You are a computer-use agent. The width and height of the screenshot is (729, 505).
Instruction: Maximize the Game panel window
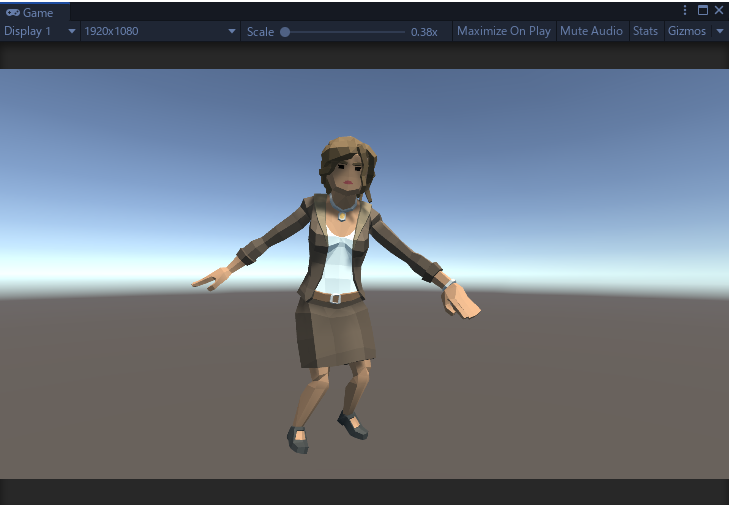pos(703,10)
